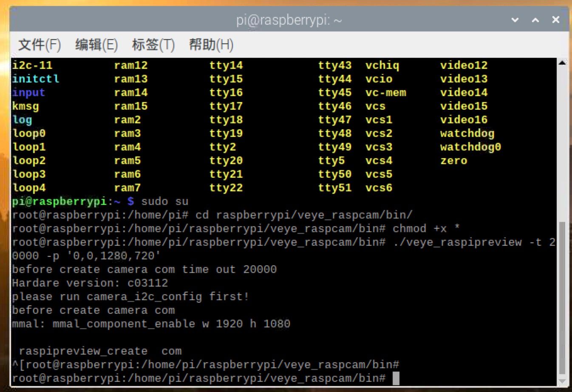
Task: Click the watchdog0 entry in the listing
Action: point(470,147)
